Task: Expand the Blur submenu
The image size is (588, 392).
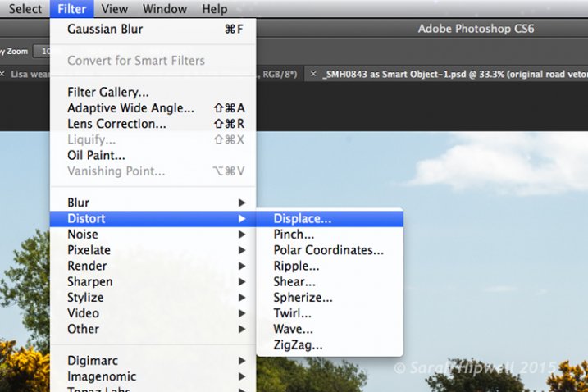Action: (79, 203)
